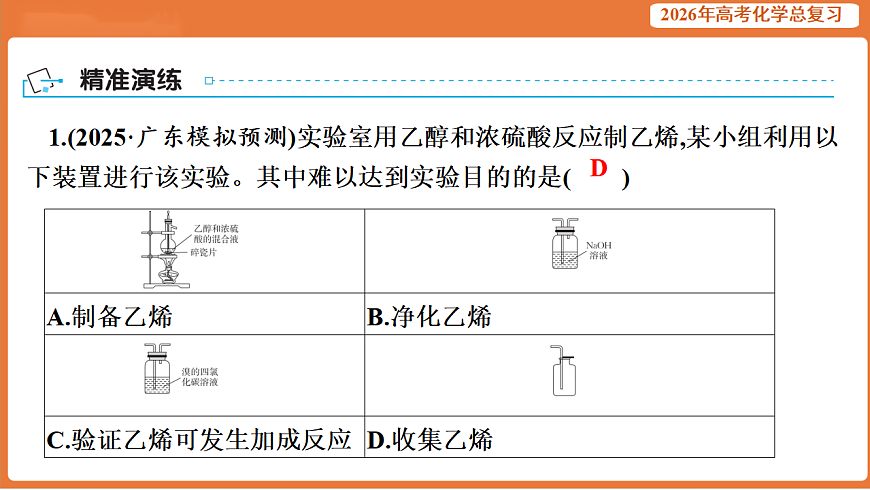
Task: Click the 'NaOH溶液' label
Action: pos(599,250)
